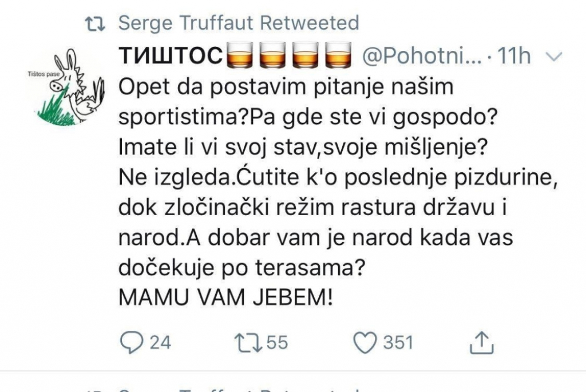Click the retweet count 55
This screenshot has height=392, width=586.
coord(277,342)
